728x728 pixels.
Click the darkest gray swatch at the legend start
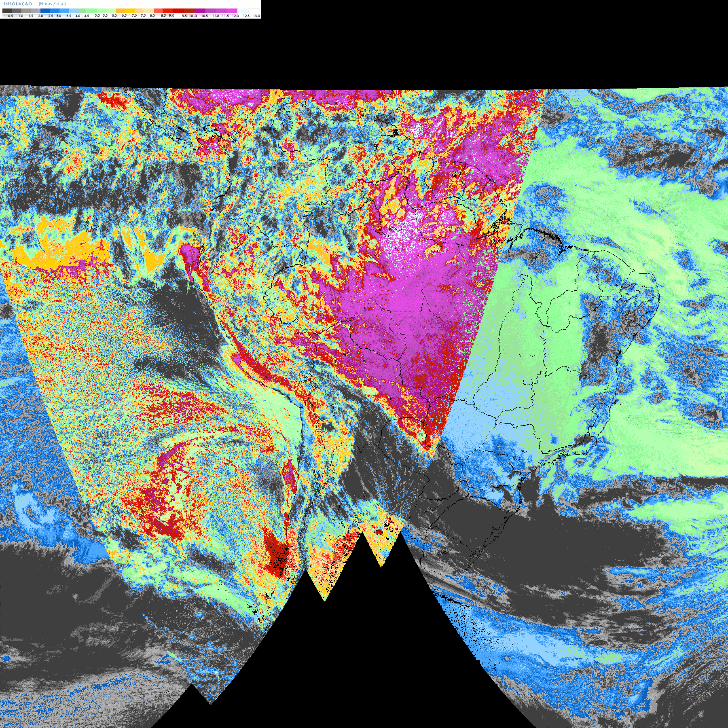pyautogui.click(x=7, y=11)
